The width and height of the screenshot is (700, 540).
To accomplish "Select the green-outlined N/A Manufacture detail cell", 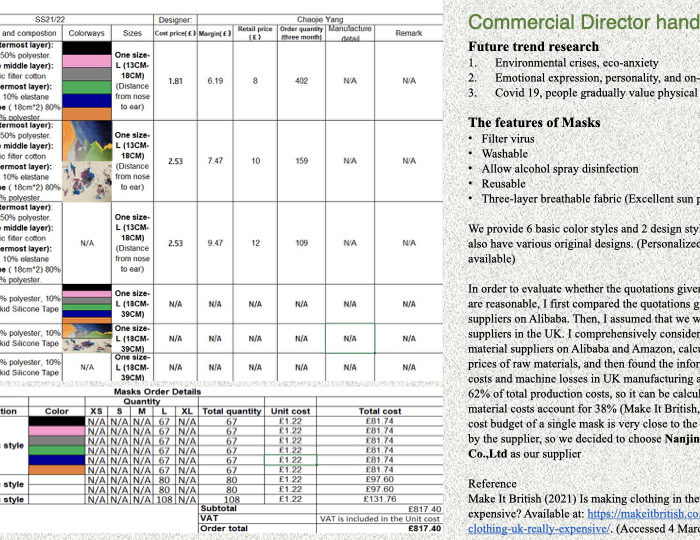I will tap(350, 338).
